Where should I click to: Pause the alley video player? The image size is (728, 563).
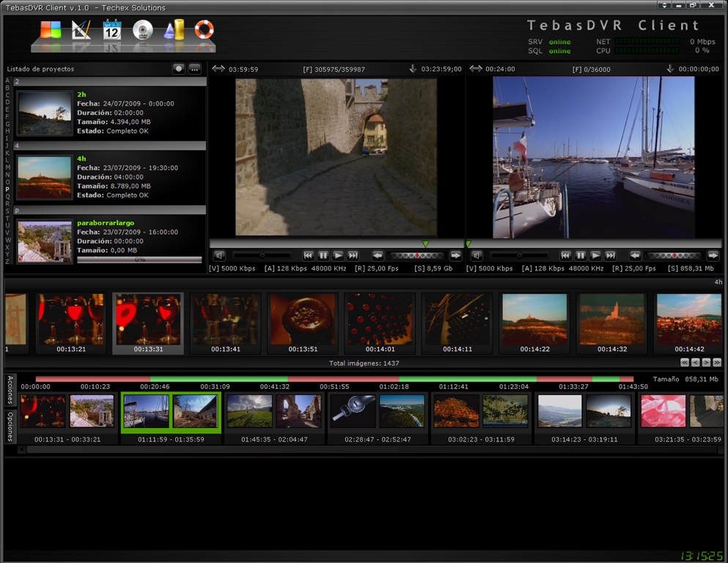[x=323, y=255]
